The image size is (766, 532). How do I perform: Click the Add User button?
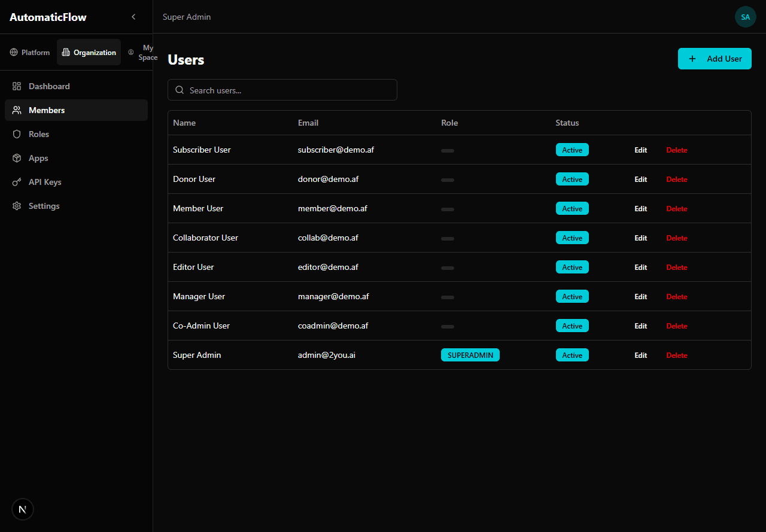click(715, 59)
